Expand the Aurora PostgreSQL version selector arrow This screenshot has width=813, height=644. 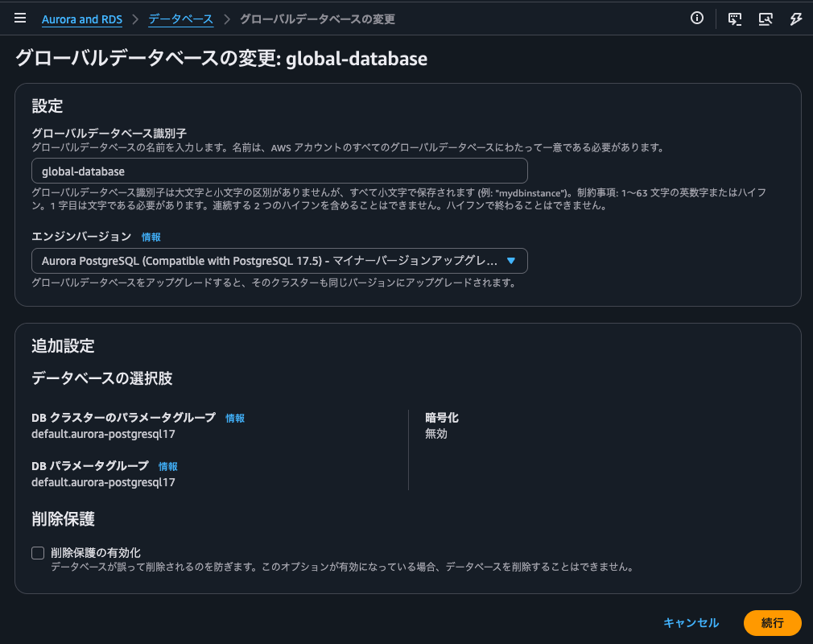[x=510, y=261]
